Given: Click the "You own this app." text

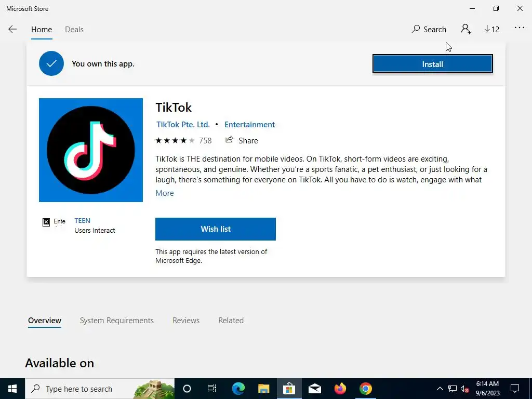Looking at the screenshot, I should pos(103,64).
